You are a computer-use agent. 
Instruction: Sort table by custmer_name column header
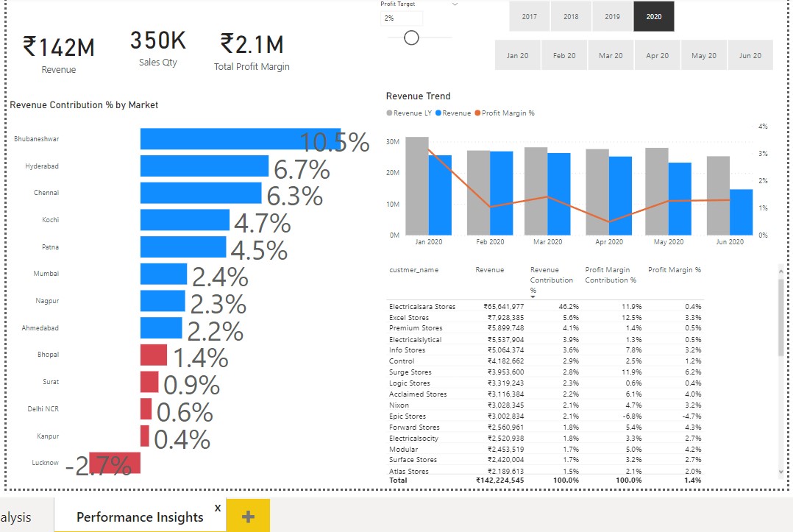413,270
